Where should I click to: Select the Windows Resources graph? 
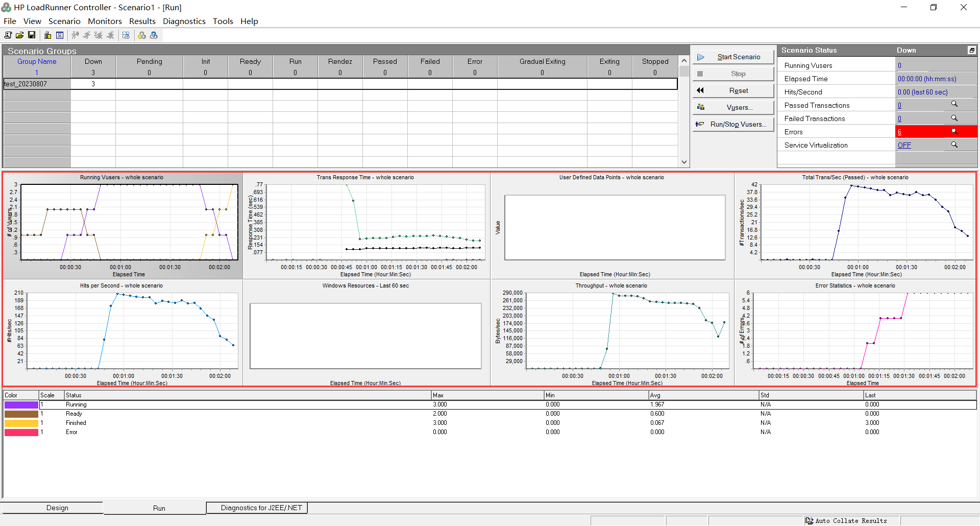pyautogui.click(x=366, y=333)
